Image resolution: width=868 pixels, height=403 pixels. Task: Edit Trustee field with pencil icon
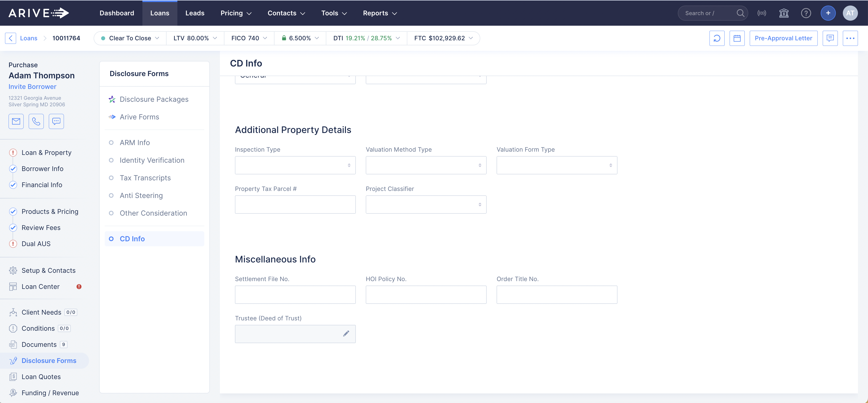coord(346,333)
